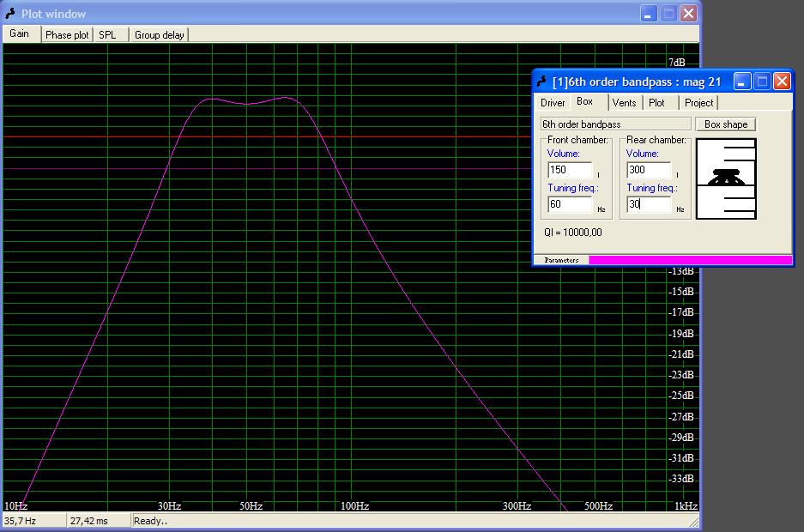804x532 pixels.
Task: Click the resize grip of Plot window
Action: (693, 522)
